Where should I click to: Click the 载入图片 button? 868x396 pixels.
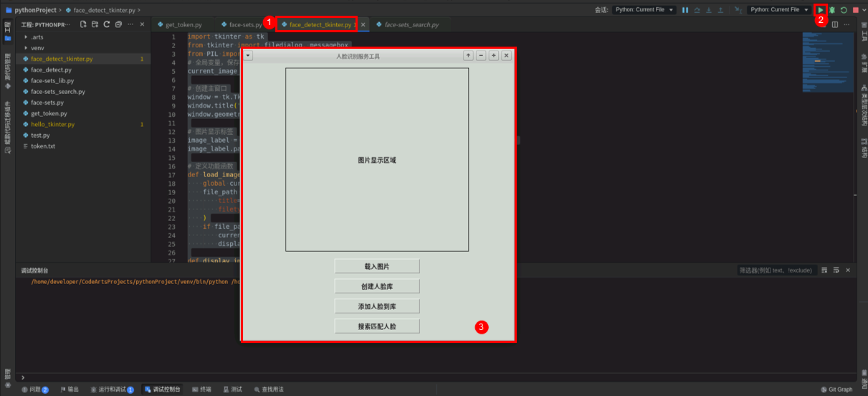click(x=377, y=266)
